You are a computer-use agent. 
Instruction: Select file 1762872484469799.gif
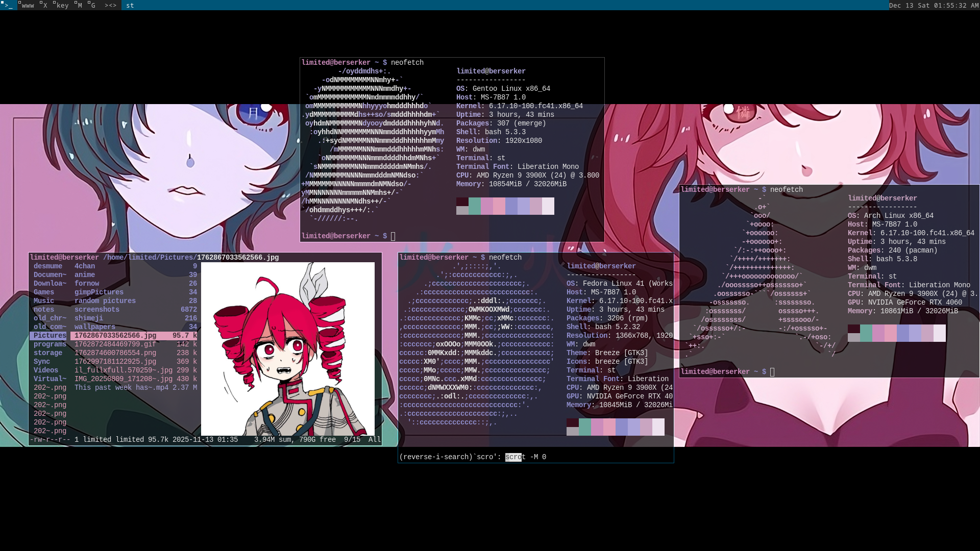tap(115, 344)
